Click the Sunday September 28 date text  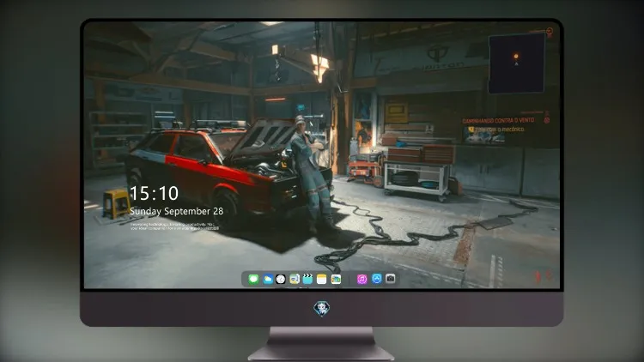pos(177,211)
